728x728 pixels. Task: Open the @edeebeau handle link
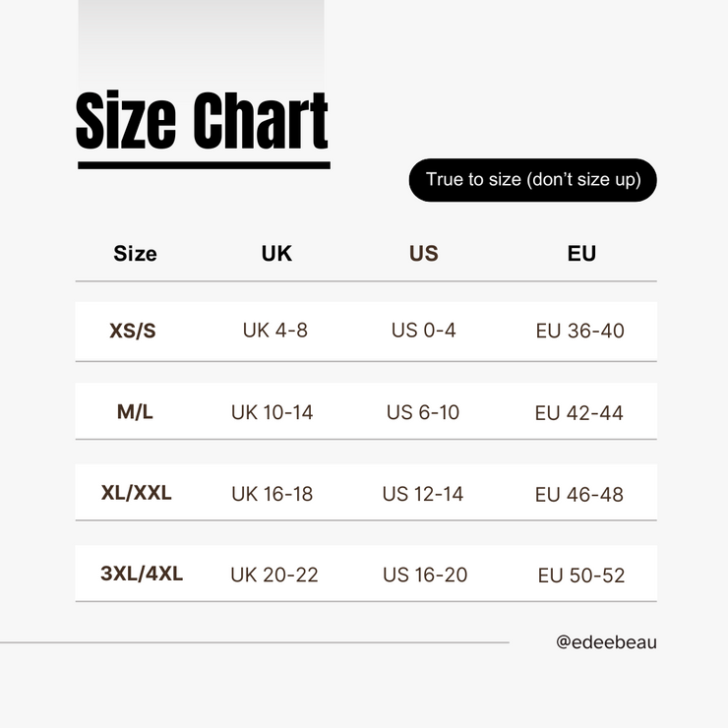pos(606,642)
